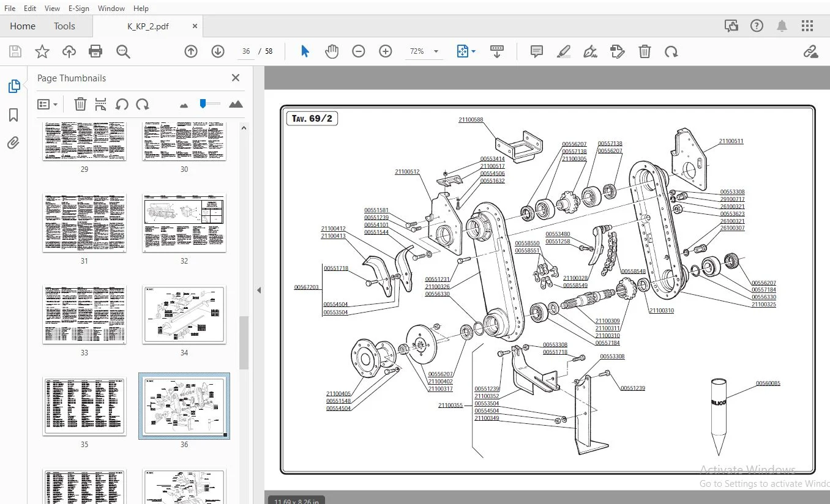Image resolution: width=830 pixels, height=504 pixels.
Task: Click the Edit/Fill form stamp icon
Action: pyautogui.click(x=618, y=51)
